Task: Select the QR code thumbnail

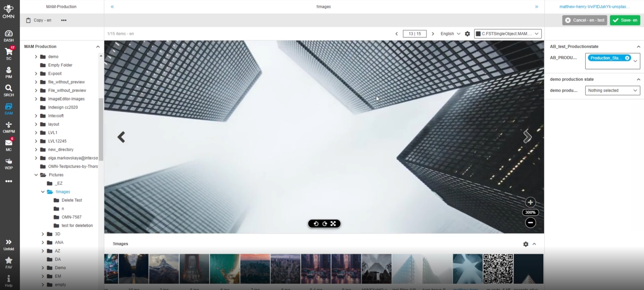Action: point(498,268)
